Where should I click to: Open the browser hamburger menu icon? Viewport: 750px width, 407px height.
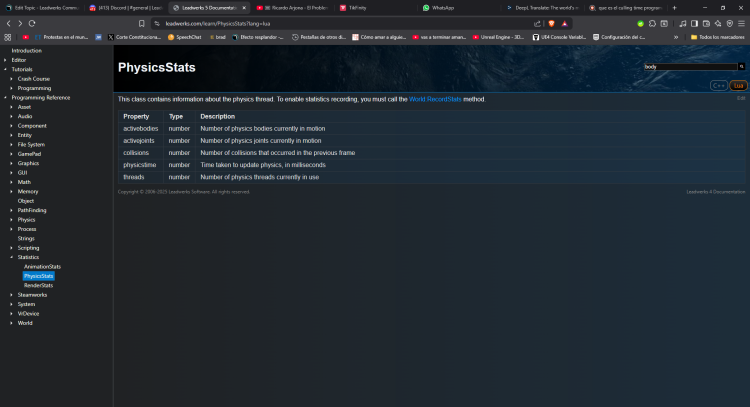point(741,23)
